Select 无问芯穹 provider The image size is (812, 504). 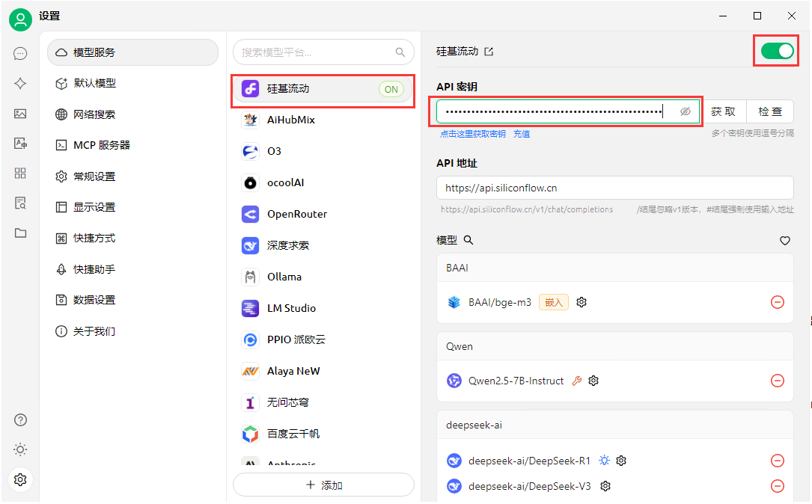click(323, 402)
